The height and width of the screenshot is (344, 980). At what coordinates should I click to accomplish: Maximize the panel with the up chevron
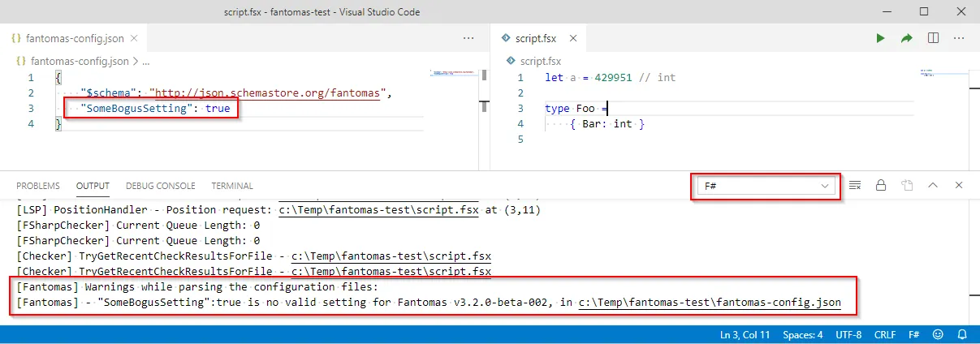pyautogui.click(x=933, y=186)
